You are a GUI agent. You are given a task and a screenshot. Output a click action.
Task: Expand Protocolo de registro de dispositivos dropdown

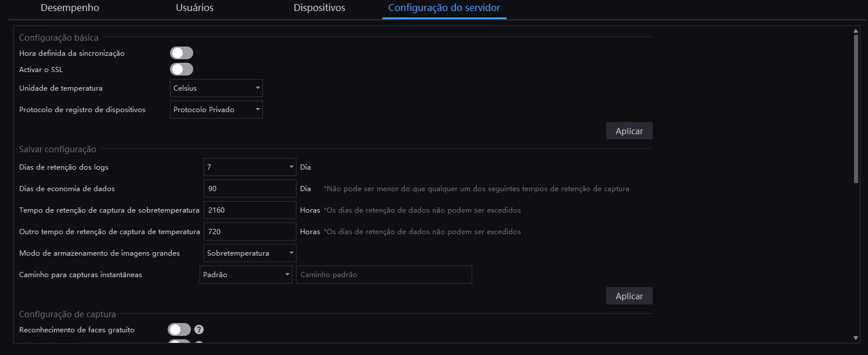[216, 110]
